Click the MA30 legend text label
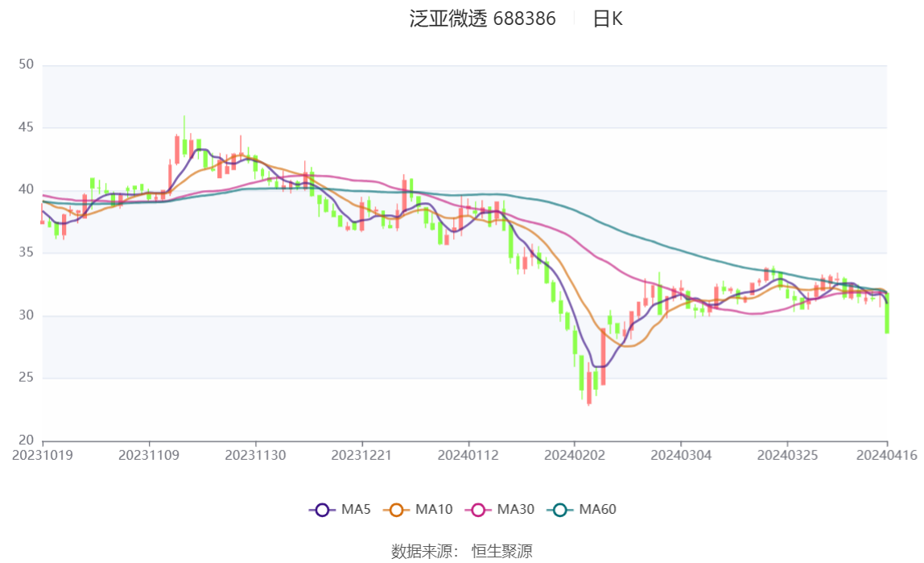Screen dimensions: 924x563 pos(516,509)
